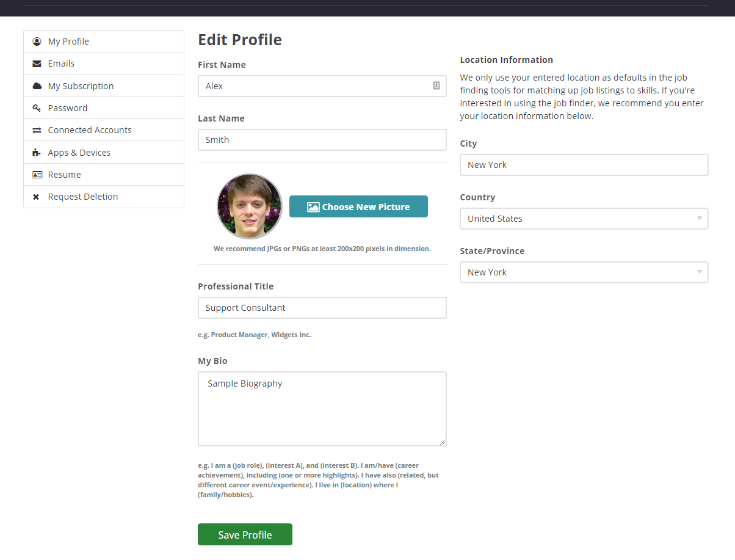
Task: Focus the City input field
Action: coord(584,165)
